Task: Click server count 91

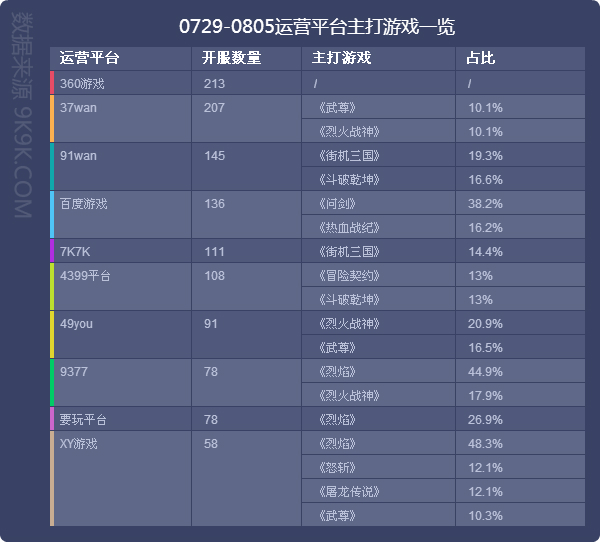Action: coord(210,323)
